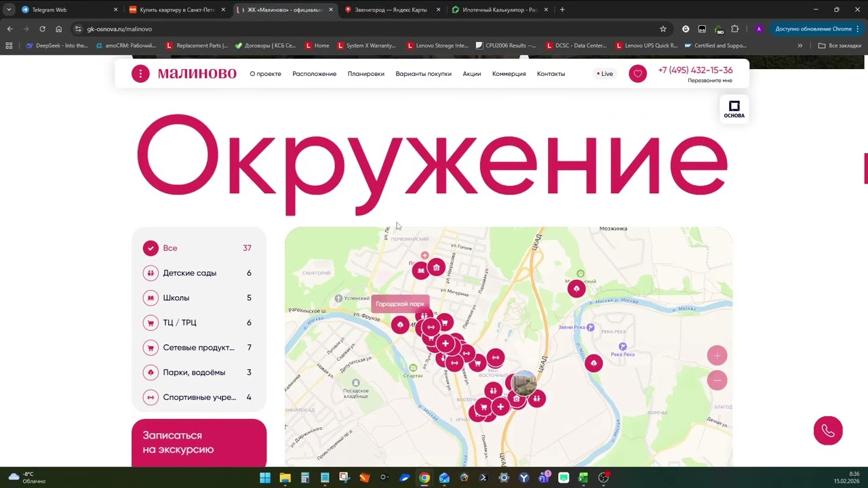
Task: Open the DeepSeek bookmark
Action: click(57, 45)
